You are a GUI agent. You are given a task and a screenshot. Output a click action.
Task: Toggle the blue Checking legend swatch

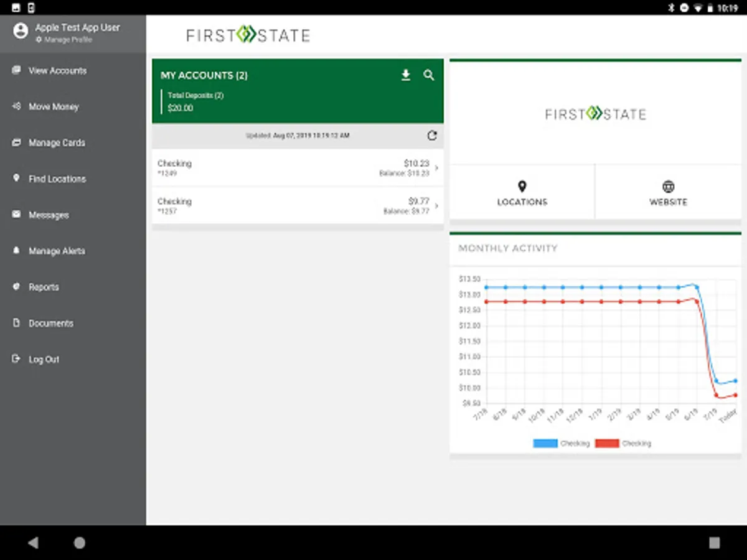[546, 444]
